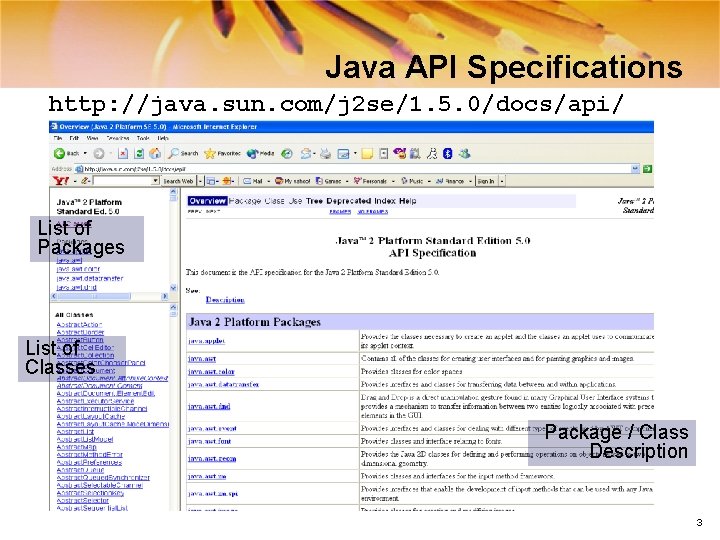Open the Search toolbar button
Screen dimensions: 720x540
183,153
